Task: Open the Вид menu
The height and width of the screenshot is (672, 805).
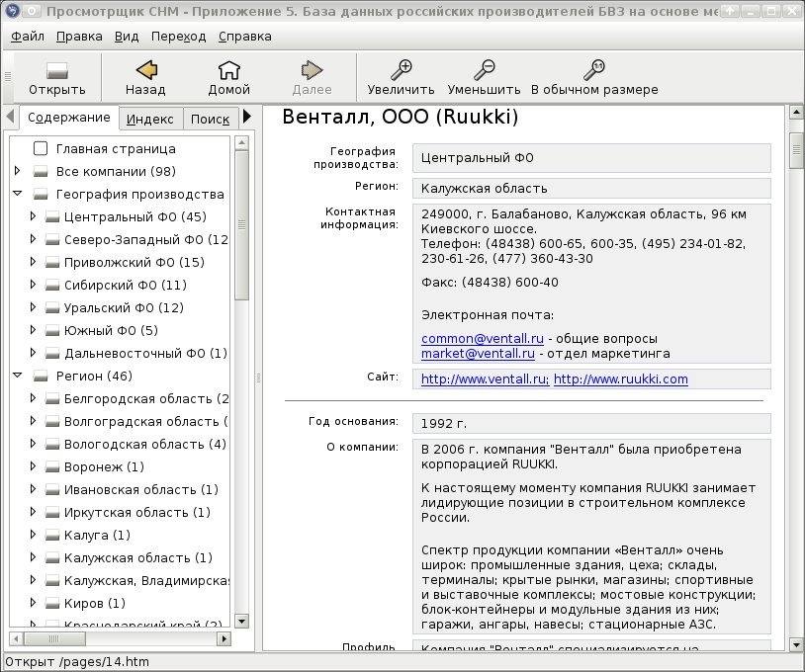Action: [127, 37]
